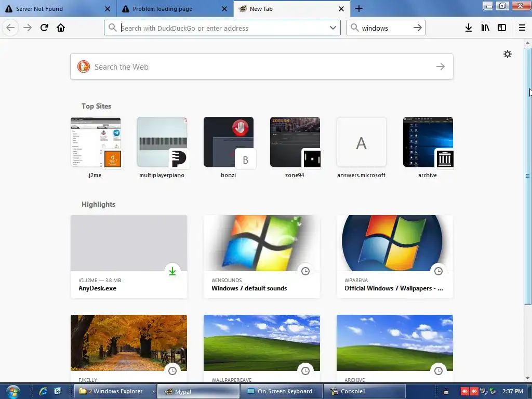Click the page vertical scrollbar thumb
The image size is (532, 399).
[x=527, y=176]
